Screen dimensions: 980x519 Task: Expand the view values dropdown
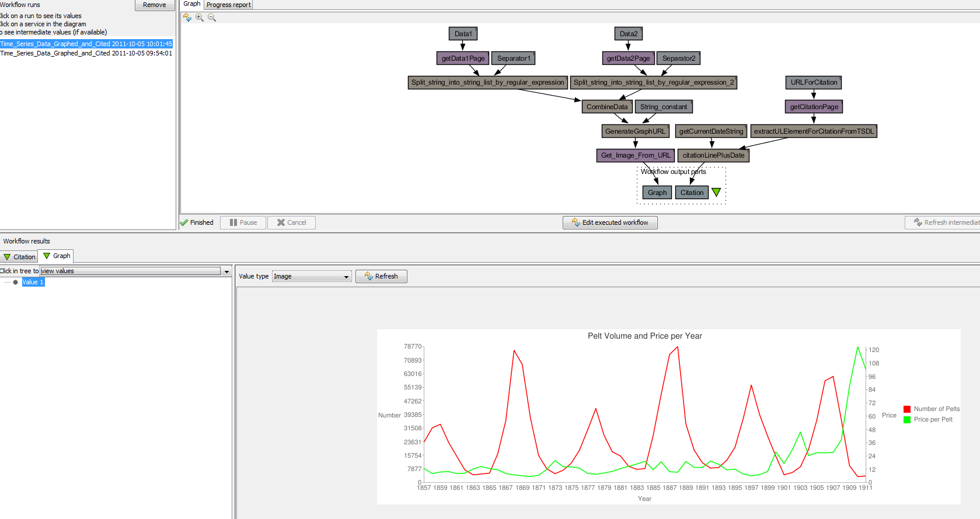[226, 271]
